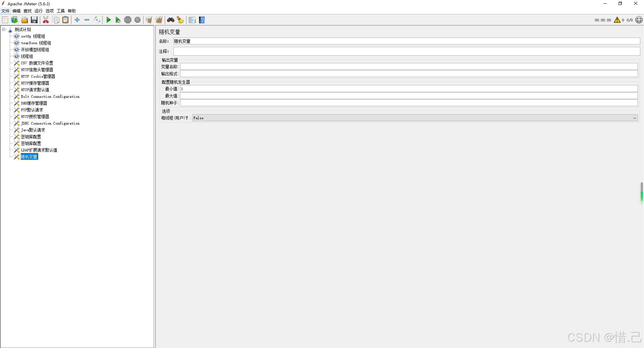
Task: Create a new test plan via toolbar
Action: click(x=5, y=20)
